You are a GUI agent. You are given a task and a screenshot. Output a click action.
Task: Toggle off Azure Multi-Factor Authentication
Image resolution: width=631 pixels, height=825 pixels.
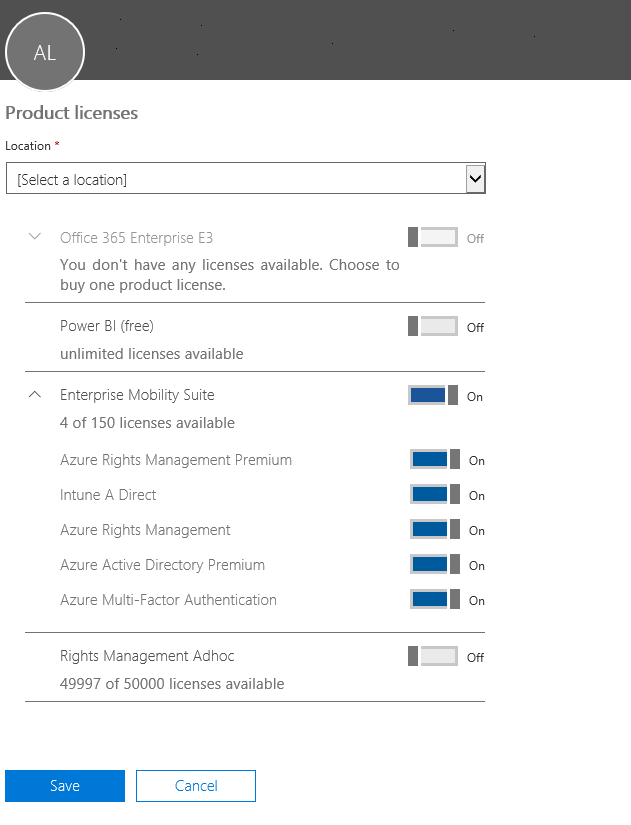(435, 599)
